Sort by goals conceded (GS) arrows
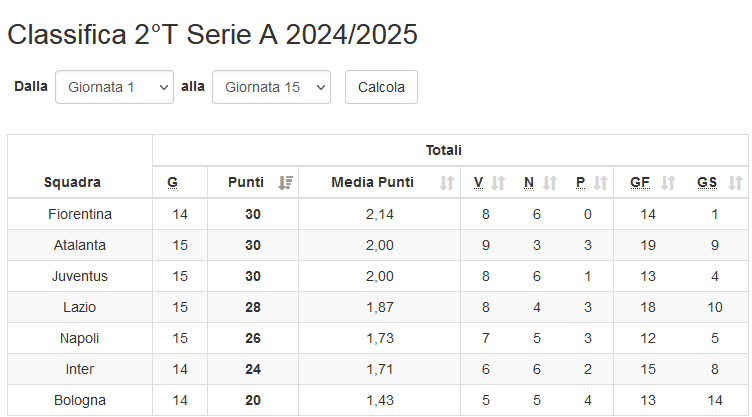Image resolution: width=752 pixels, height=417 pixels. [735, 183]
